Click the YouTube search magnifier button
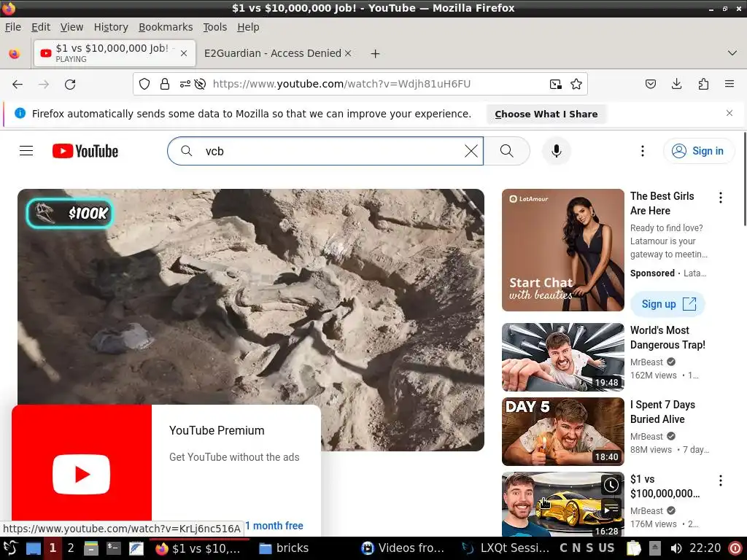 coord(507,151)
